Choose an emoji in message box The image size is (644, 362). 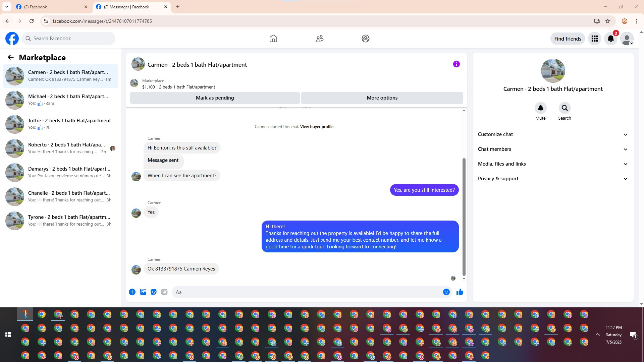pyautogui.click(x=446, y=292)
